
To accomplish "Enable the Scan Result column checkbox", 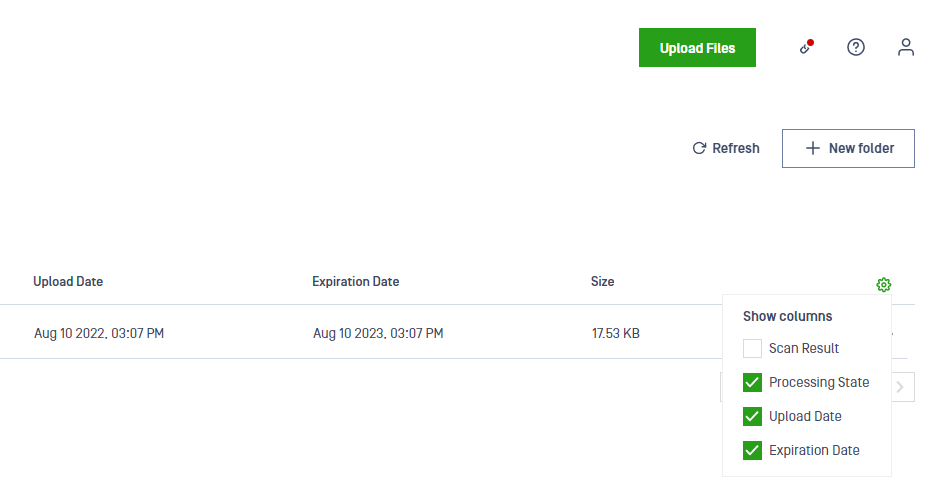I will point(752,348).
